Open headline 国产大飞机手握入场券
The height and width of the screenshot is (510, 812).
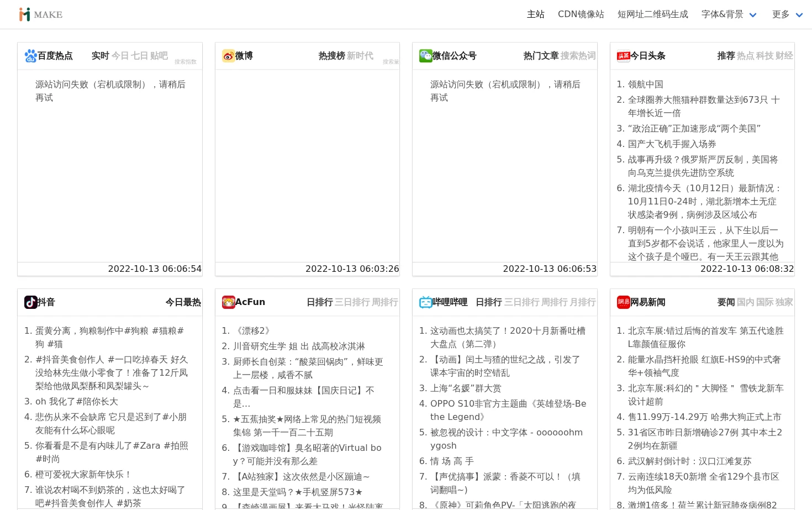click(672, 144)
